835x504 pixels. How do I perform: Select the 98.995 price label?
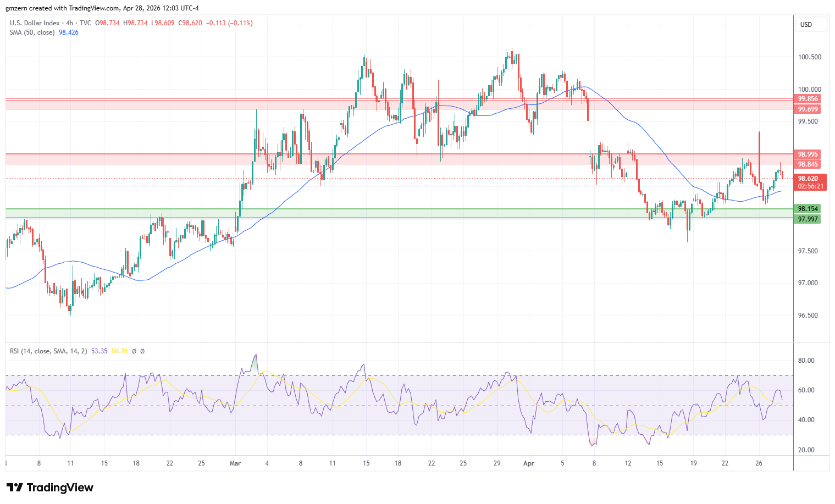808,154
